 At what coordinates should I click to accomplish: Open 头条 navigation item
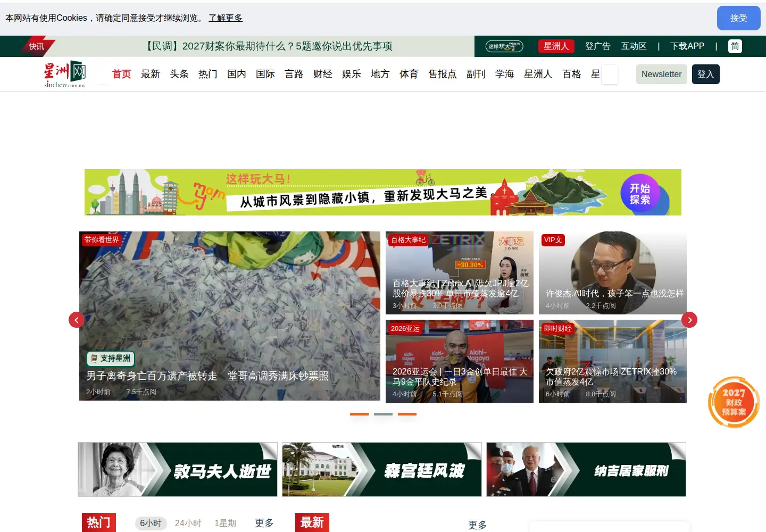pyautogui.click(x=179, y=74)
